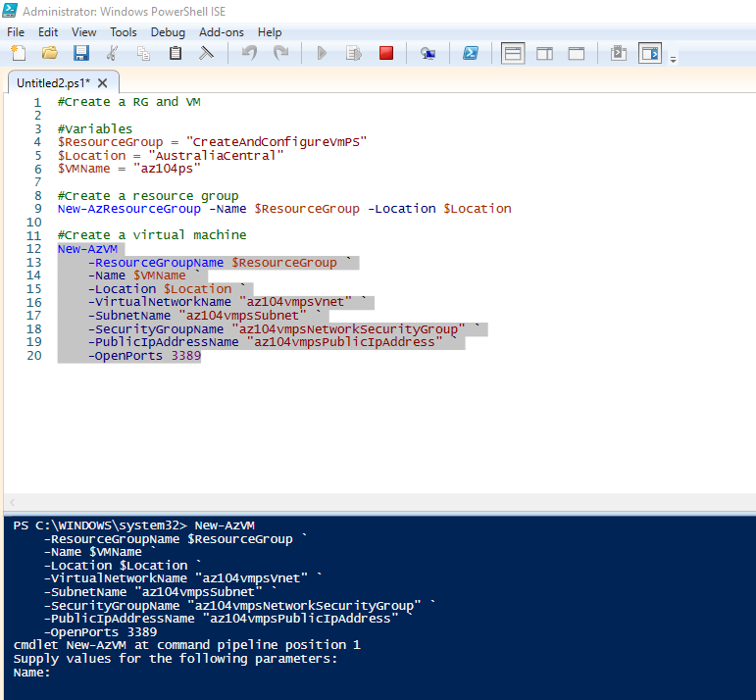This screenshot has height=700, width=756.
Task: Open New Remote PowerShell Tab icon
Action: coord(428,53)
